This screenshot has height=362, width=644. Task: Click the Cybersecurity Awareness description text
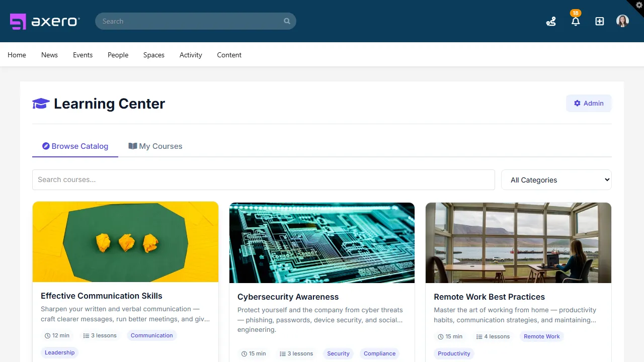320,320
